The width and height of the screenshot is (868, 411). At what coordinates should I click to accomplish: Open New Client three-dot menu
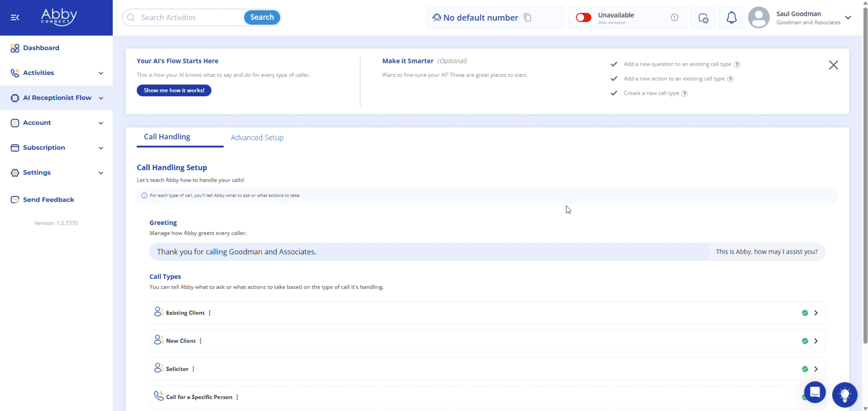[x=200, y=341]
